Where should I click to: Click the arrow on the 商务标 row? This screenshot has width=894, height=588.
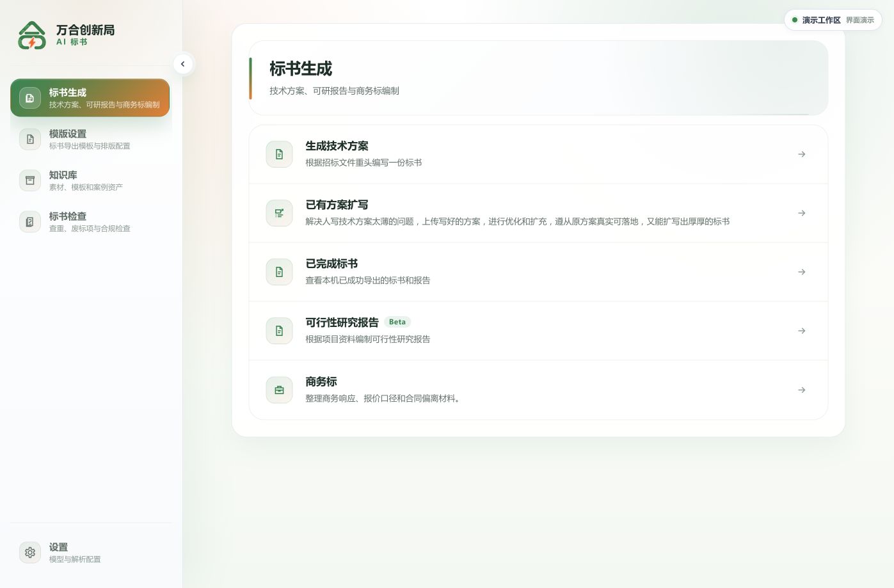click(802, 390)
